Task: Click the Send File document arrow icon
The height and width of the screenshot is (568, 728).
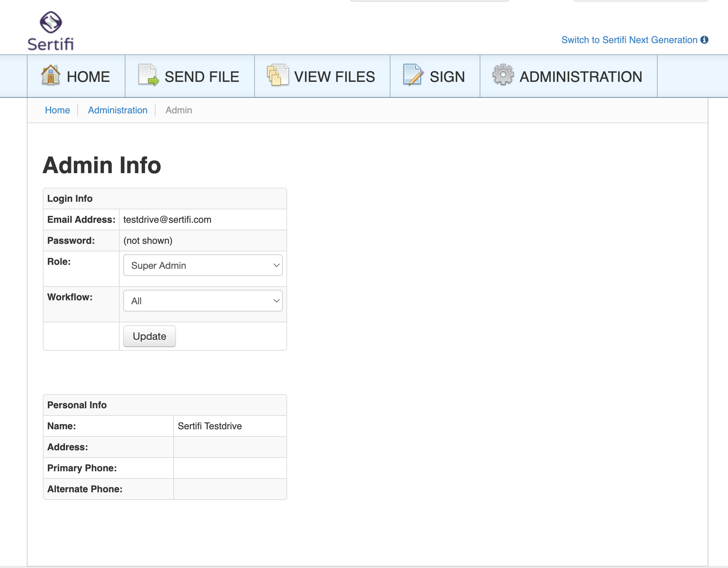Action: [x=148, y=75]
